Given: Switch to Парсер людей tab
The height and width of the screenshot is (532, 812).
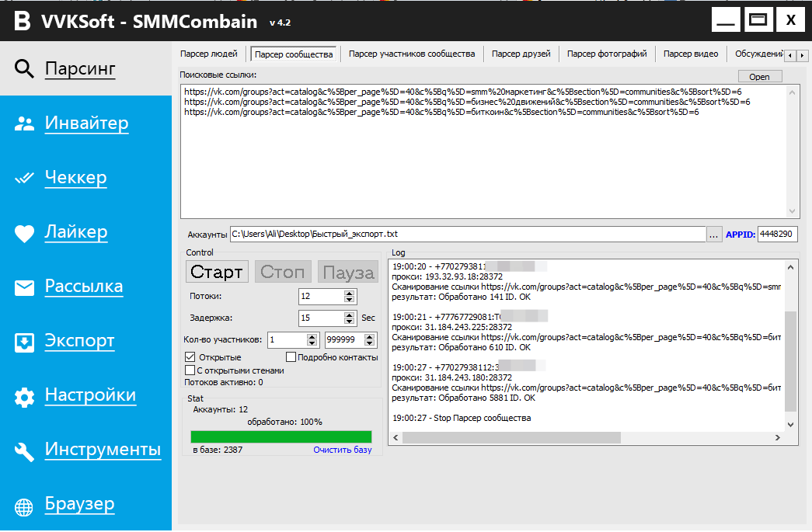Looking at the screenshot, I should coord(209,54).
